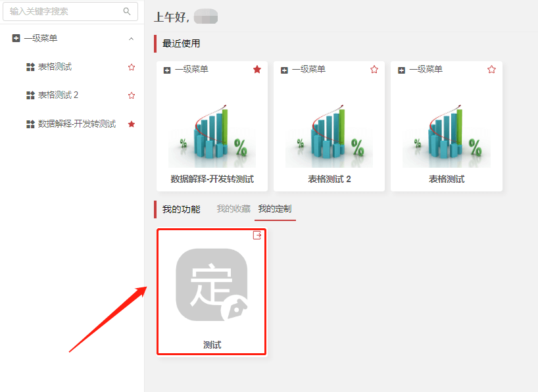The width and height of the screenshot is (538, 392).
Task: Click the grid icon beside 数据解释-开发转测试
Action: (30, 124)
